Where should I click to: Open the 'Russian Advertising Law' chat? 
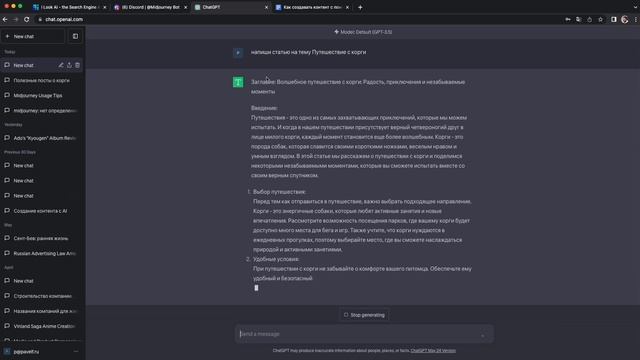[x=42, y=253]
